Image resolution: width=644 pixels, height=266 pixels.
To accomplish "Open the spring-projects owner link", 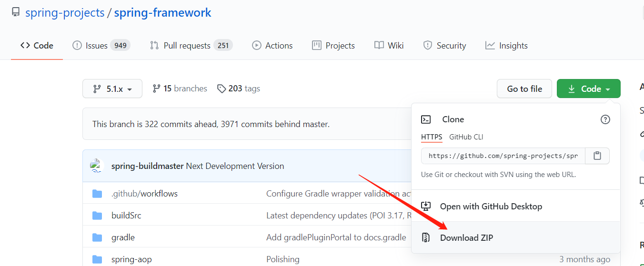I will [x=65, y=13].
